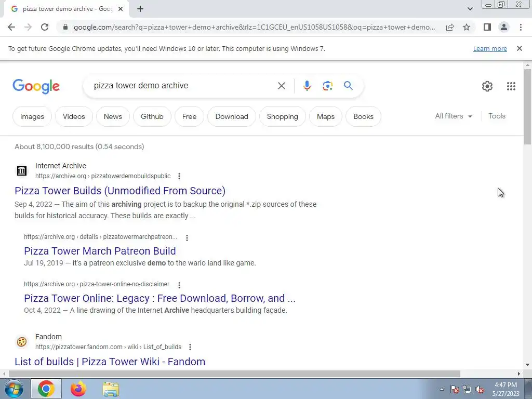This screenshot has height=399, width=532.
Task: Share this page using the share icon
Action: 450,27
